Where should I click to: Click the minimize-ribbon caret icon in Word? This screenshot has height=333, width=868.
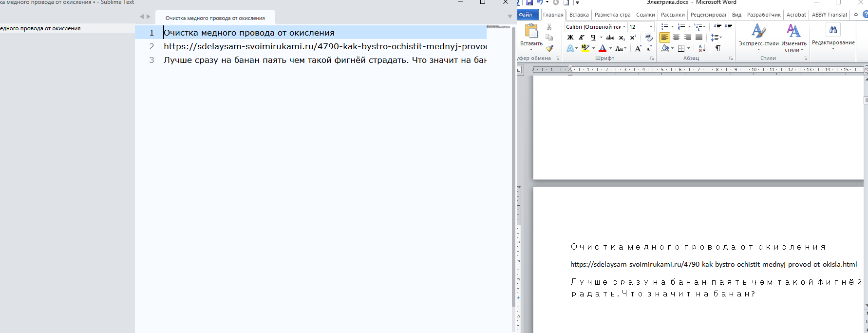tap(856, 15)
